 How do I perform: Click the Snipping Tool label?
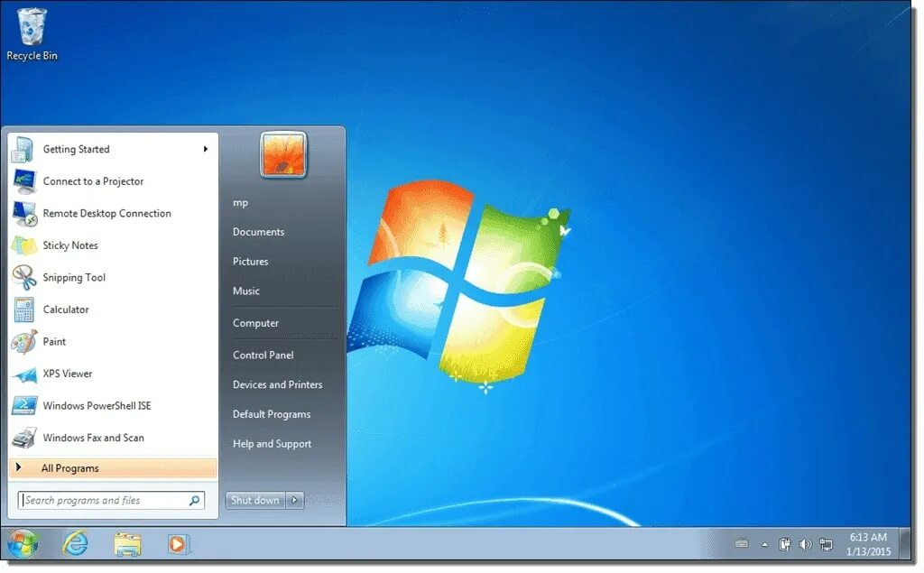74,278
